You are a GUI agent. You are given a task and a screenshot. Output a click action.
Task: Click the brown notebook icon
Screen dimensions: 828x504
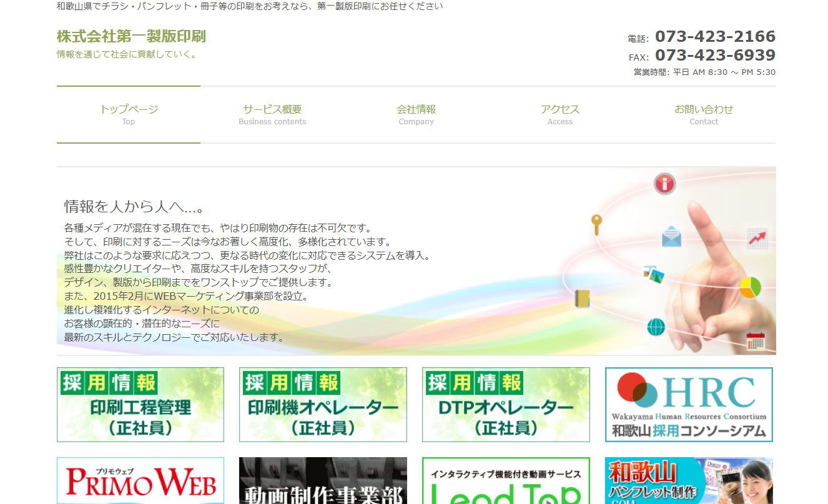[582, 299]
